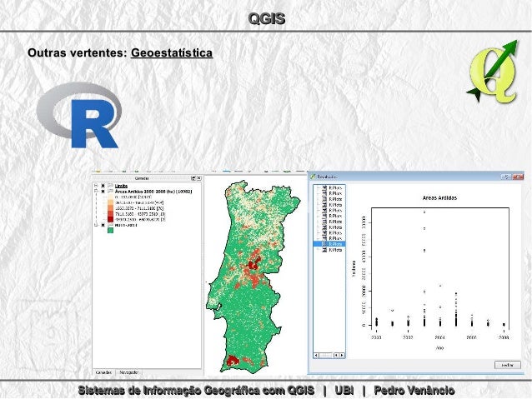Click the Resultados window QGIS icon
Screen dimensions: 532x399
coord(313,177)
